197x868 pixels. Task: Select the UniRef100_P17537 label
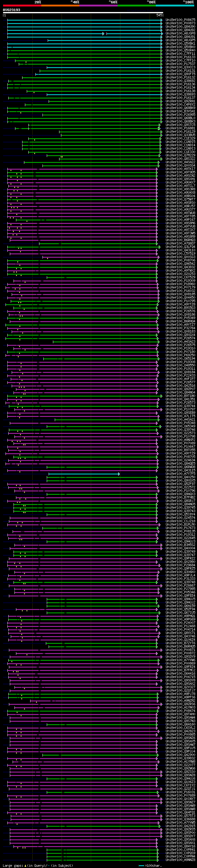(x=180, y=64)
